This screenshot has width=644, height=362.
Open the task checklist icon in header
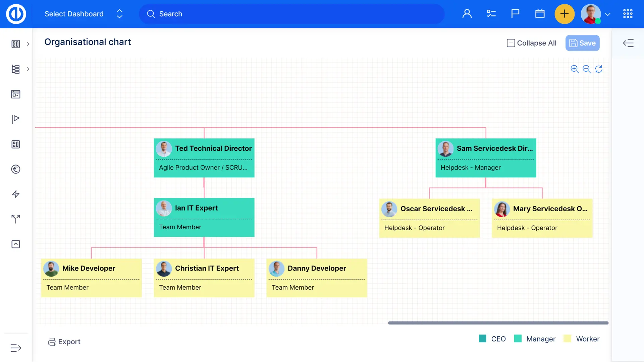(x=491, y=14)
